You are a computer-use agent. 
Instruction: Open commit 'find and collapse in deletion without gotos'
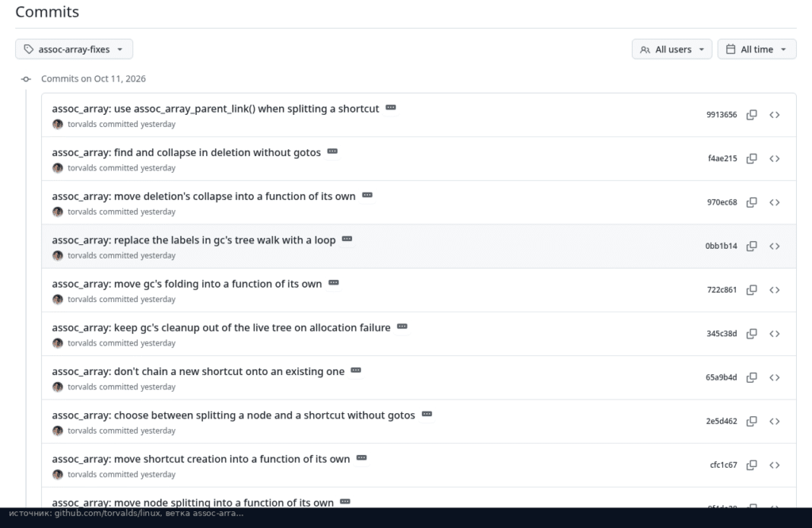186,153
